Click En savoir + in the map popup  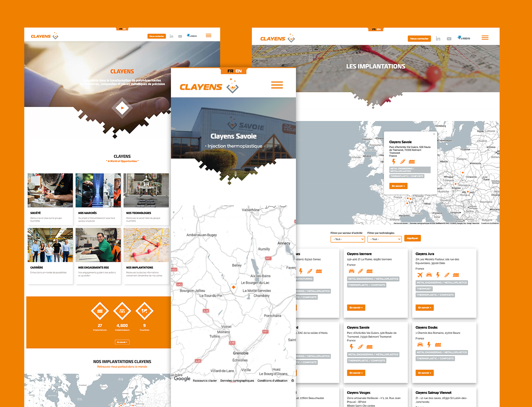[398, 186]
